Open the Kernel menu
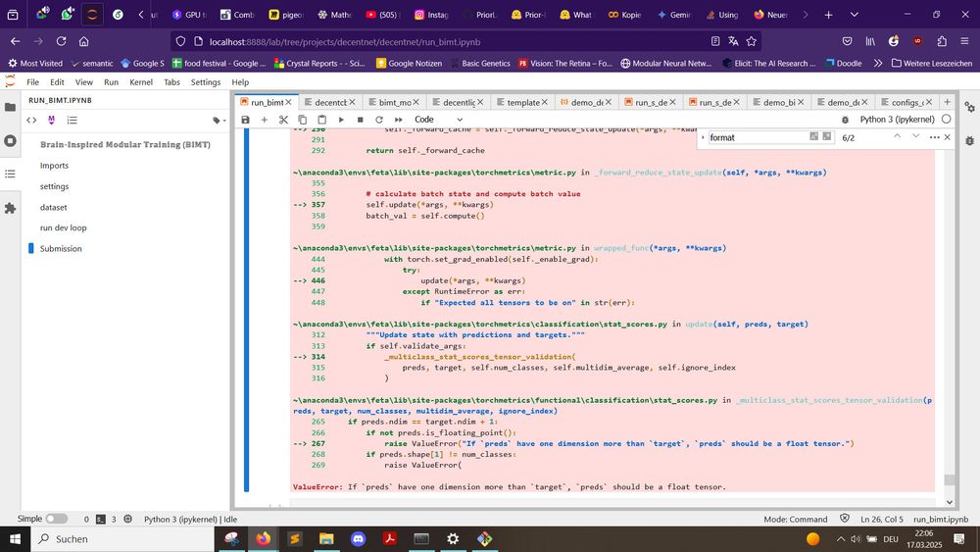This screenshot has height=552, width=980. pos(140,82)
